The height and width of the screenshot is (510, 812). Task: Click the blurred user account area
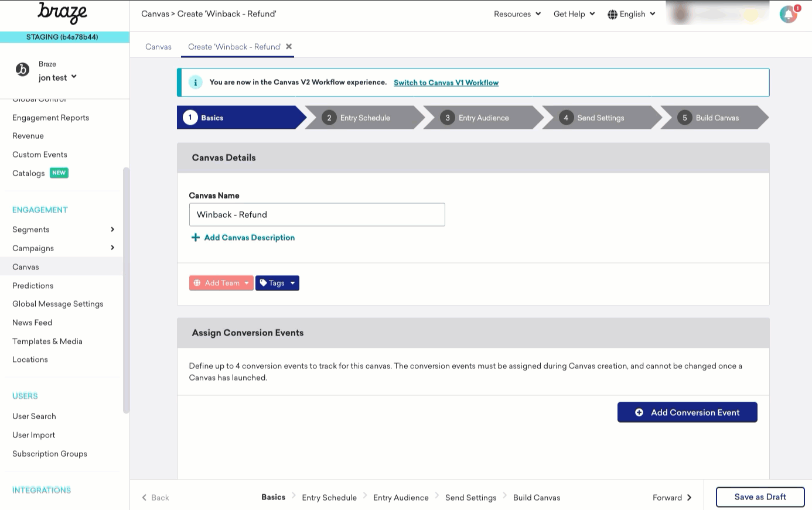click(717, 13)
